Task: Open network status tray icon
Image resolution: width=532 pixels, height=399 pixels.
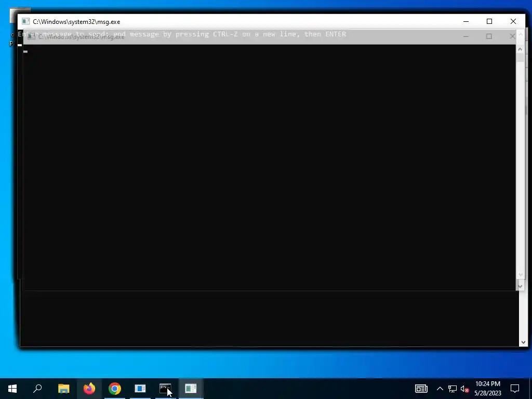Action: [453, 389]
